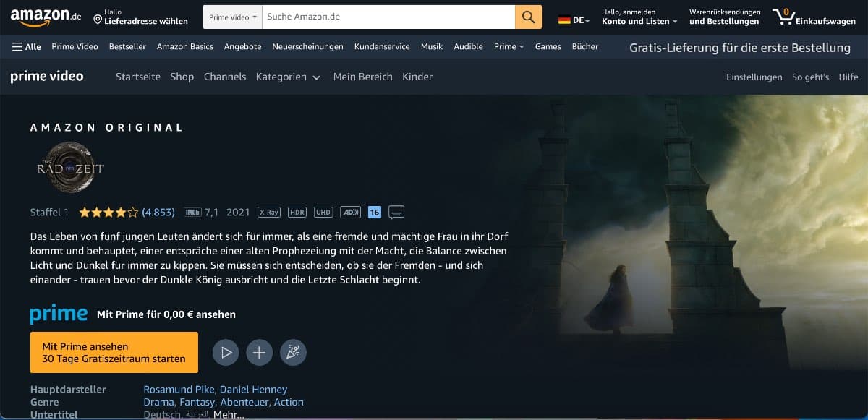Click the play trailer round button
The image size is (868, 420).
coord(226,352)
